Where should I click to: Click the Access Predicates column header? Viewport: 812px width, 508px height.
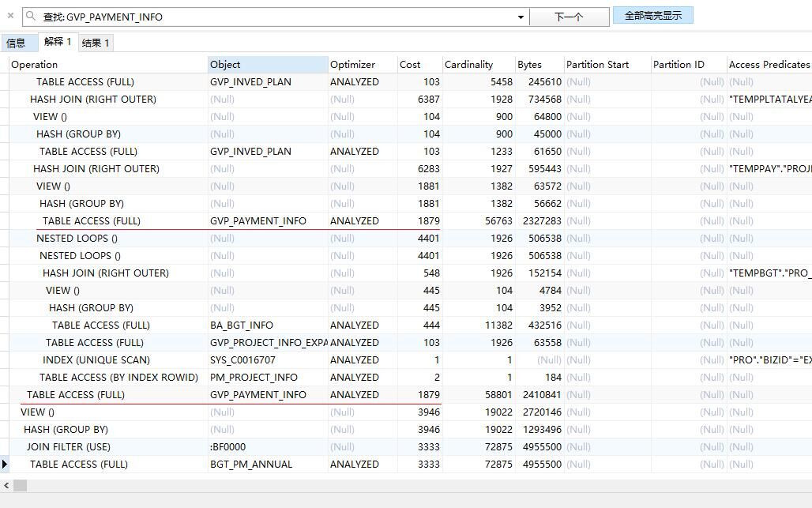(769, 65)
